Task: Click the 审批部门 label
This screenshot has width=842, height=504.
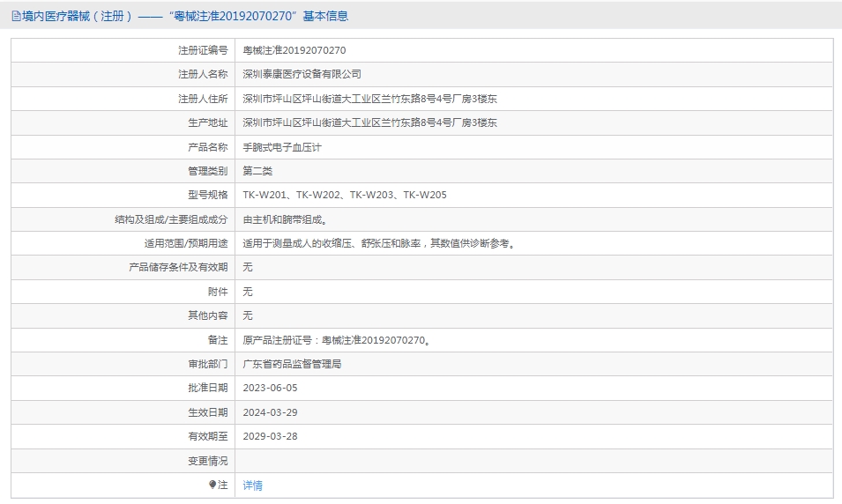Action: click(x=208, y=364)
